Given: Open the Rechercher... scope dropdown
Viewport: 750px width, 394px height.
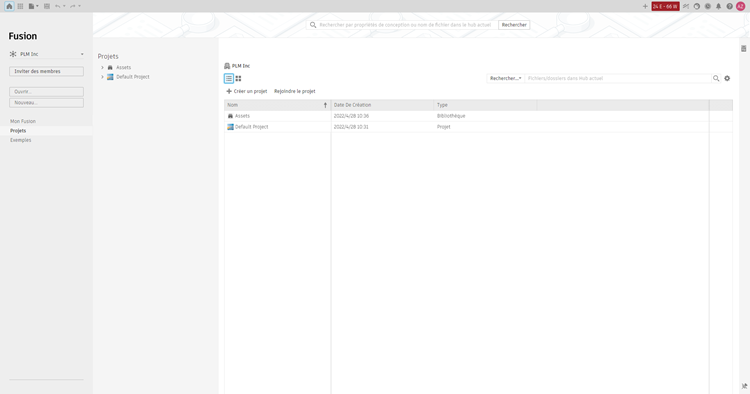Looking at the screenshot, I should click(x=506, y=78).
